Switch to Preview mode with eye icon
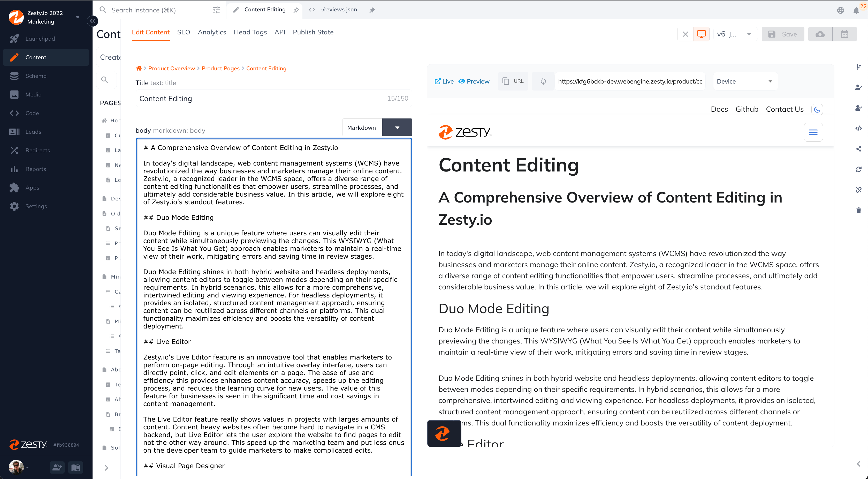The height and width of the screenshot is (479, 868). pos(474,81)
